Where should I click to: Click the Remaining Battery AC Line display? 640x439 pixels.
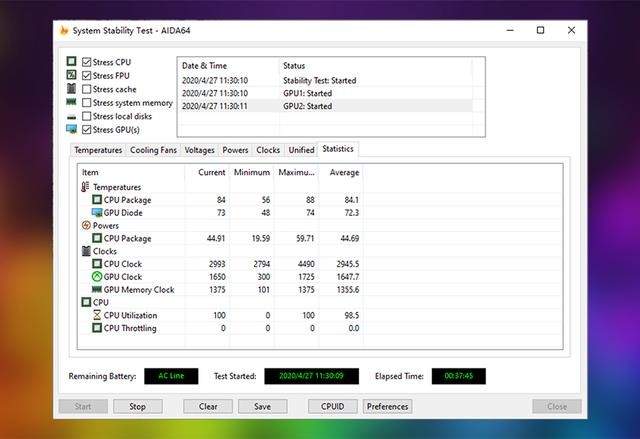coord(171,376)
